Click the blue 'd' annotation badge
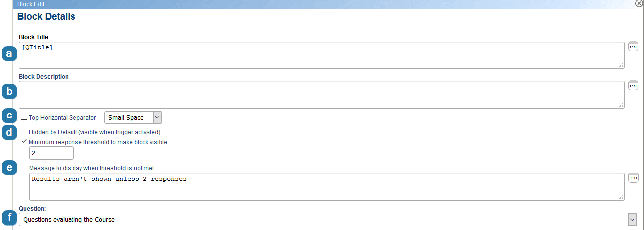The height and width of the screenshot is (230, 644). pyautogui.click(x=8, y=133)
